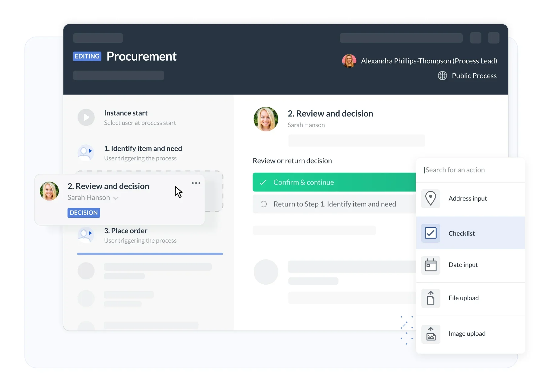Click the return arrow icon on Return to Step 1
Image resolution: width=543 pixels, height=392 pixels.
click(x=264, y=204)
